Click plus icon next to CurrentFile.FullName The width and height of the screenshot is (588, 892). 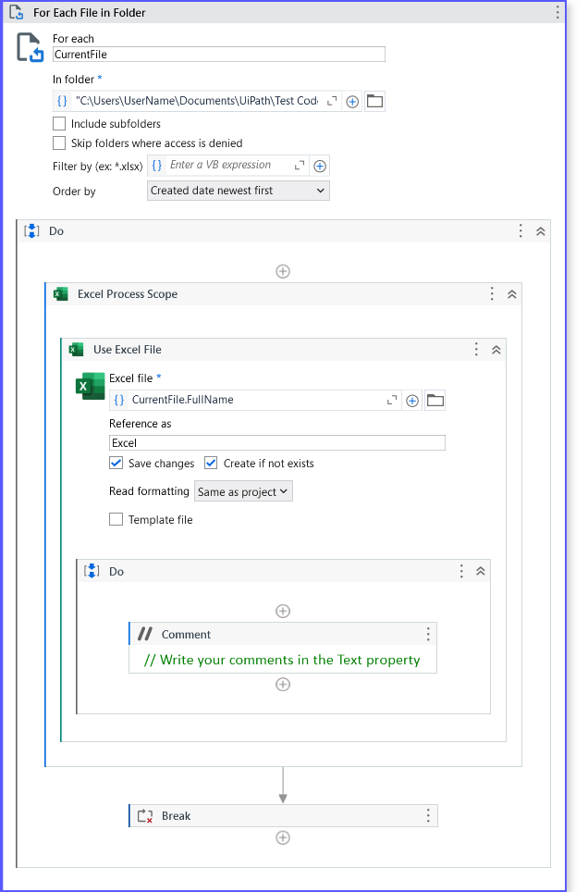(x=412, y=401)
